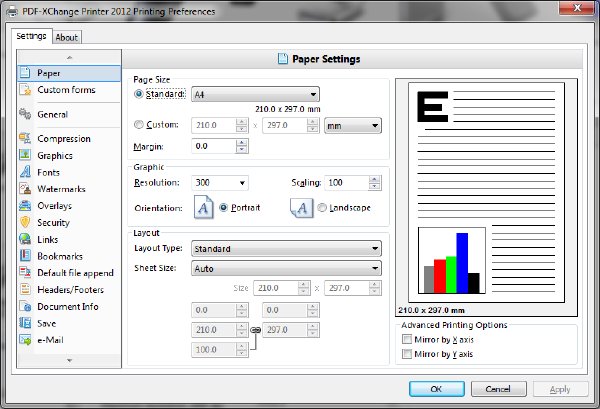Click the Bookmarks icon
The image size is (600, 409).
pyautogui.click(x=25, y=256)
